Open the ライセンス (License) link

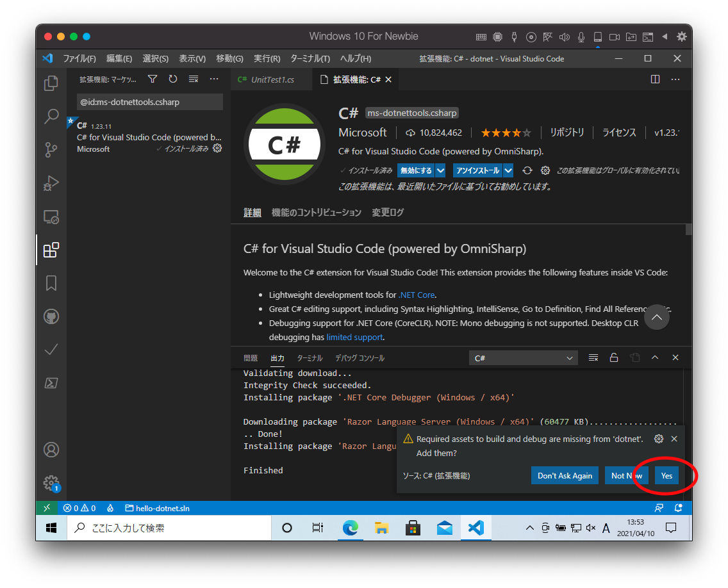click(x=619, y=133)
